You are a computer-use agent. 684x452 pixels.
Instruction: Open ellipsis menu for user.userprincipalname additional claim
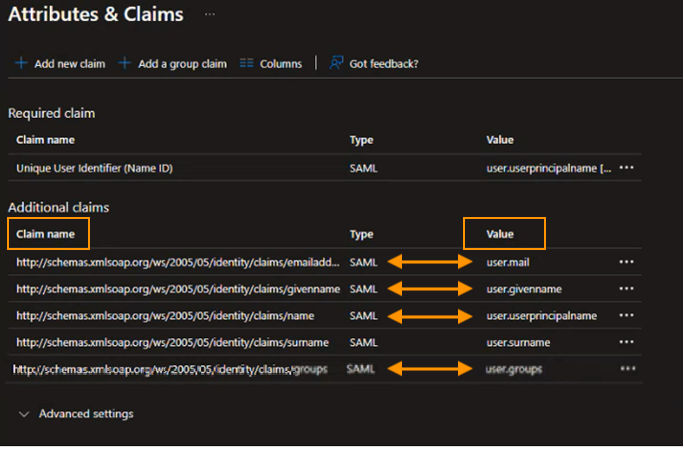(627, 316)
